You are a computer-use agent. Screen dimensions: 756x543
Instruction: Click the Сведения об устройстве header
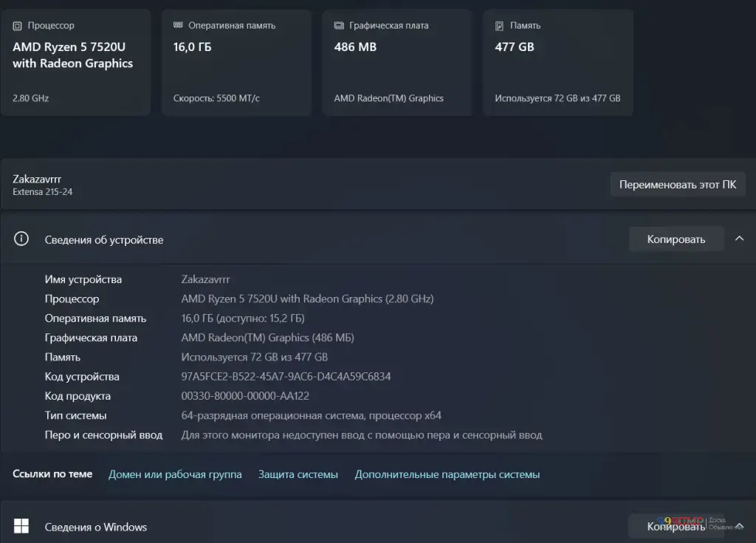click(x=104, y=240)
